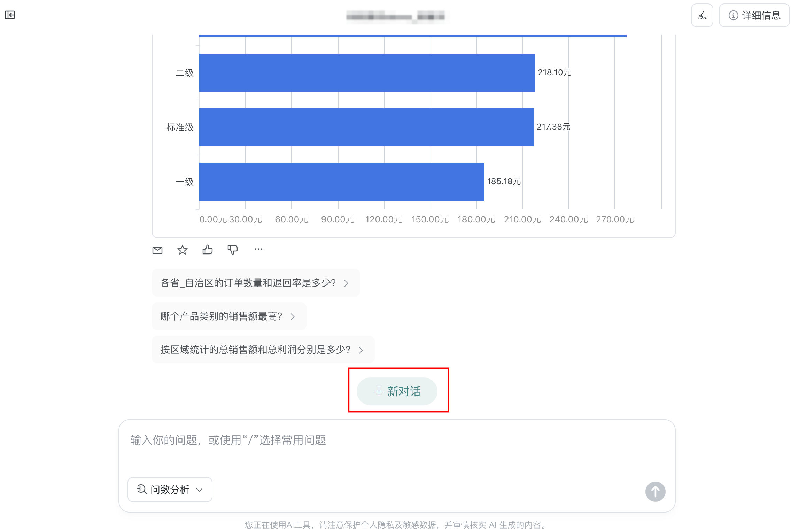Collapse the left sidebar panel
799x532 pixels.
10,15
